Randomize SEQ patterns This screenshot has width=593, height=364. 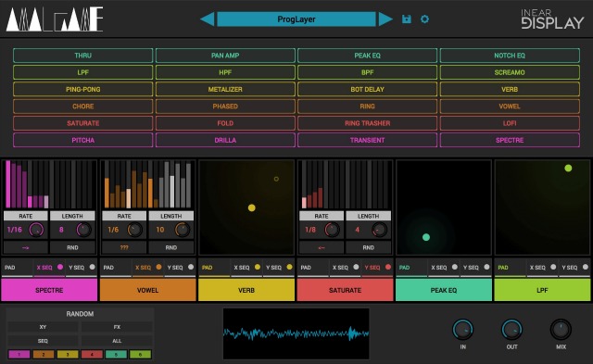[43, 341]
